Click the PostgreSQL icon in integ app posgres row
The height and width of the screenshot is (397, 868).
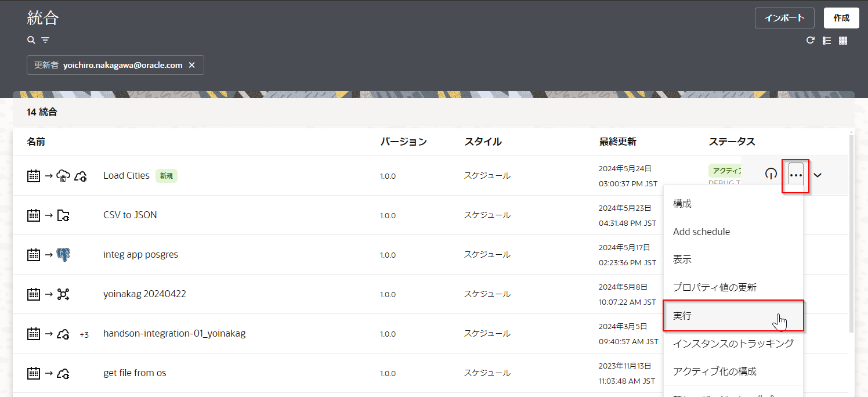tap(63, 254)
